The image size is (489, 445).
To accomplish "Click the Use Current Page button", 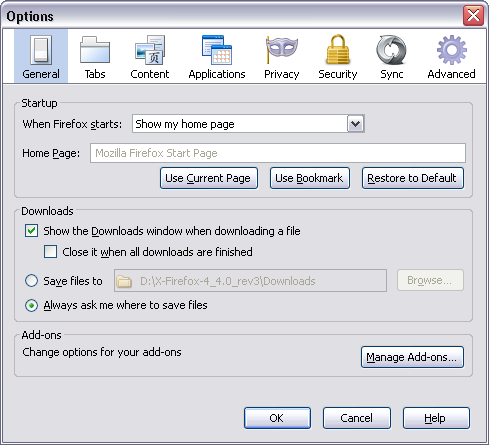I will (x=209, y=178).
